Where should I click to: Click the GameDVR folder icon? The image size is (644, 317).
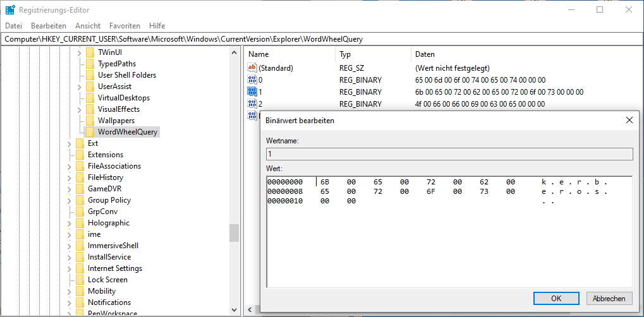tap(80, 189)
